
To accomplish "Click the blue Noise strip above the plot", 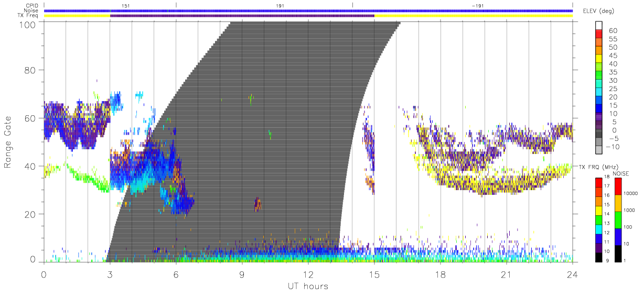I will [308, 10].
